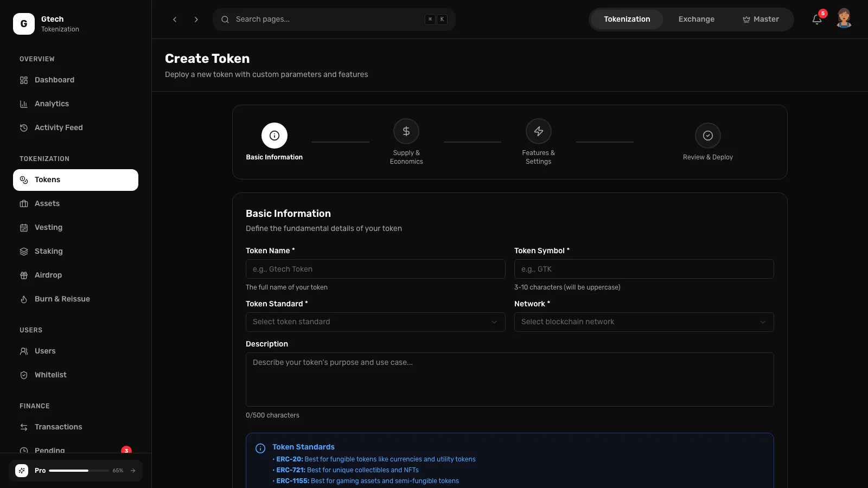Open Vesting page

[x=75, y=228]
